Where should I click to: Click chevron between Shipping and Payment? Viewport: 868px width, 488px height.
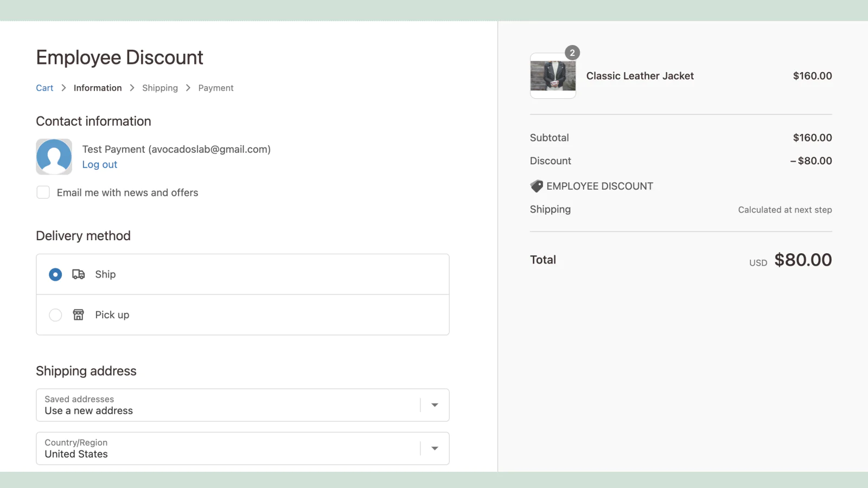(x=188, y=88)
